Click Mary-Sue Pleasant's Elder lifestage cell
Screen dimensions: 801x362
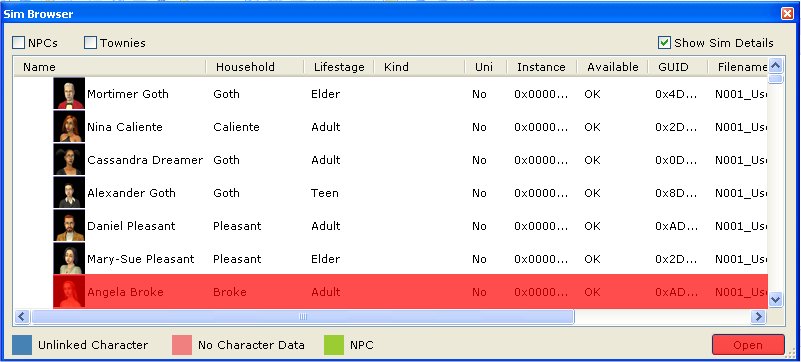[x=325, y=259]
